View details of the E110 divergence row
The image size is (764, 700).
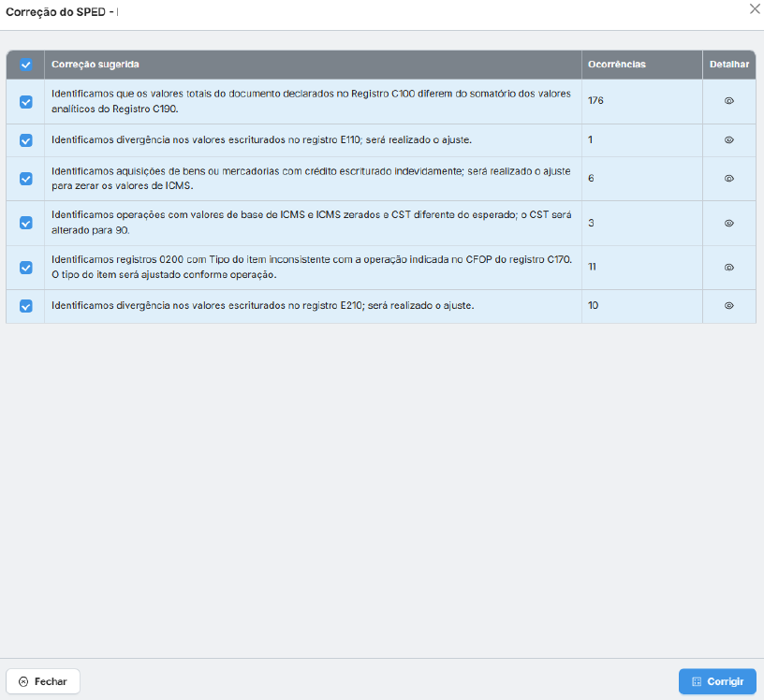point(728,139)
